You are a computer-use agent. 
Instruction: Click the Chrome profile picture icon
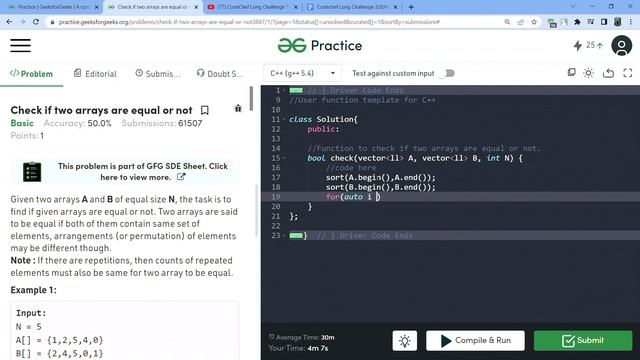618,22
